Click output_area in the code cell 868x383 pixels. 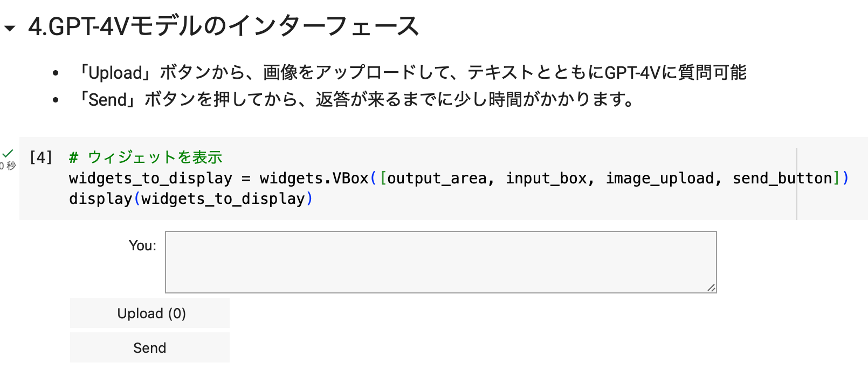[x=437, y=179]
